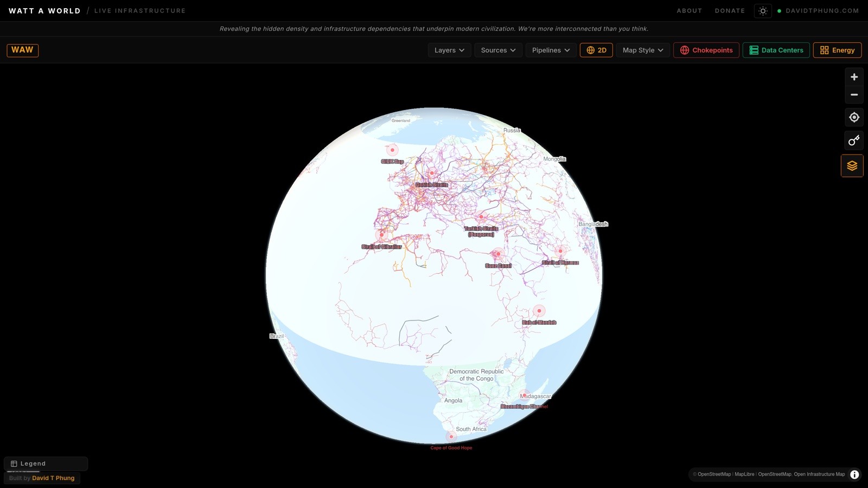Click the Watt A World title
This screenshot has height=488, width=868.
tap(44, 11)
